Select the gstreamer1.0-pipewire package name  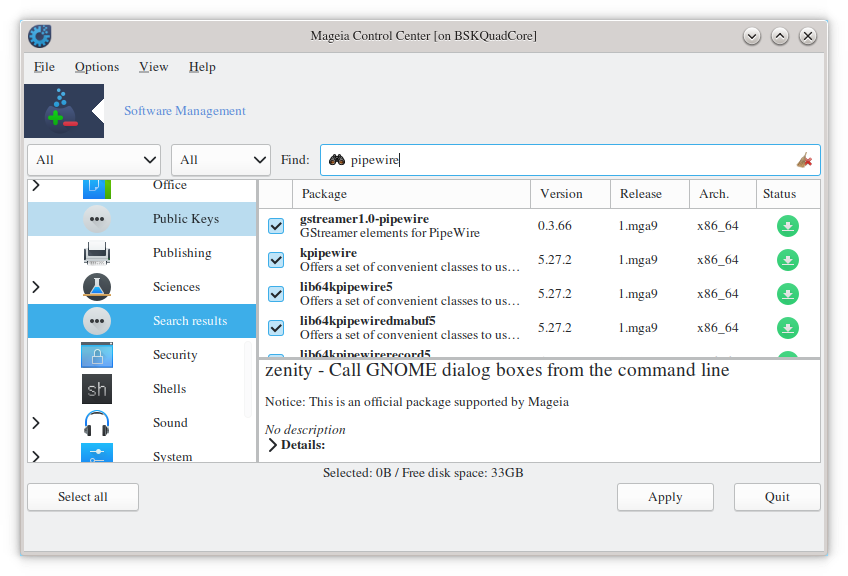click(x=365, y=219)
